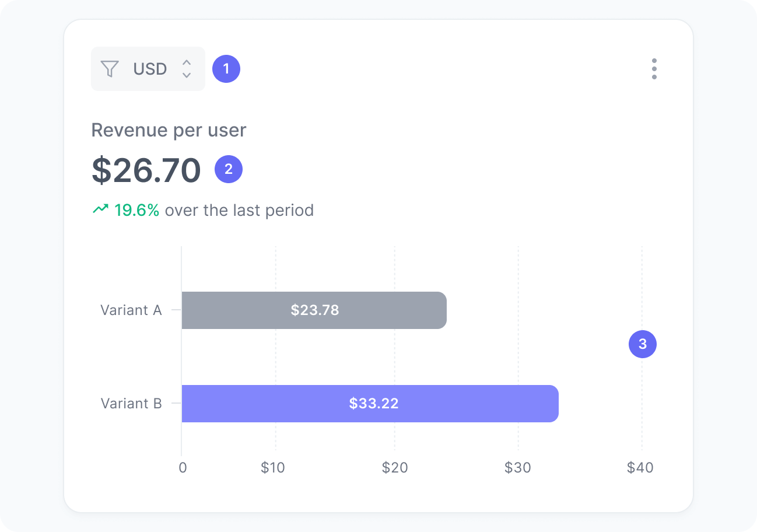757x532 pixels.
Task: Click the downward chevron in currency selector
Action: (x=186, y=75)
